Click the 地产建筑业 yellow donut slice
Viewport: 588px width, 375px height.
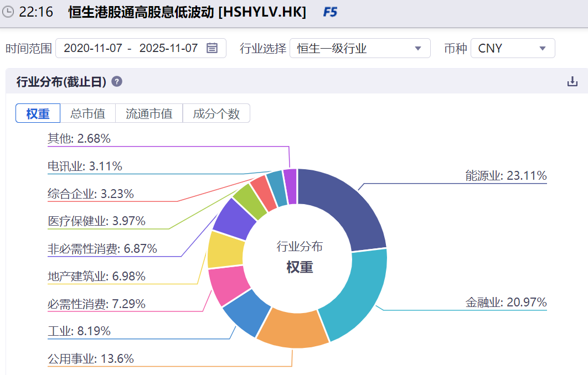click(225, 250)
